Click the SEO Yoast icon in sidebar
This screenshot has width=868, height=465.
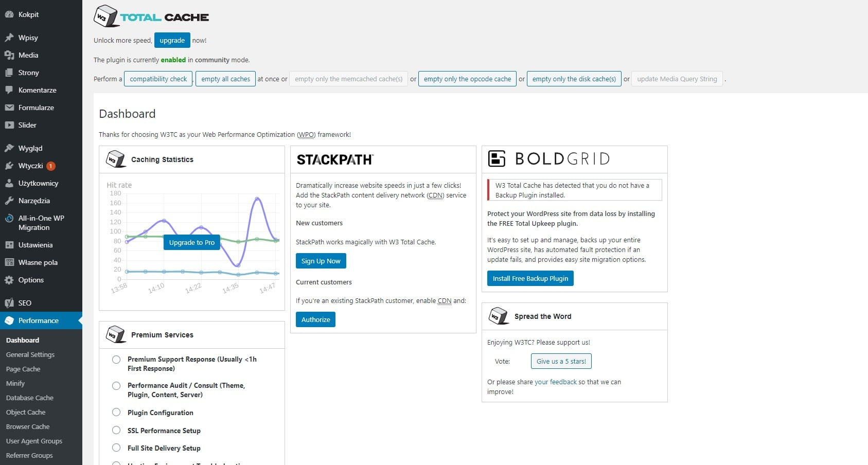tap(9, 303)
